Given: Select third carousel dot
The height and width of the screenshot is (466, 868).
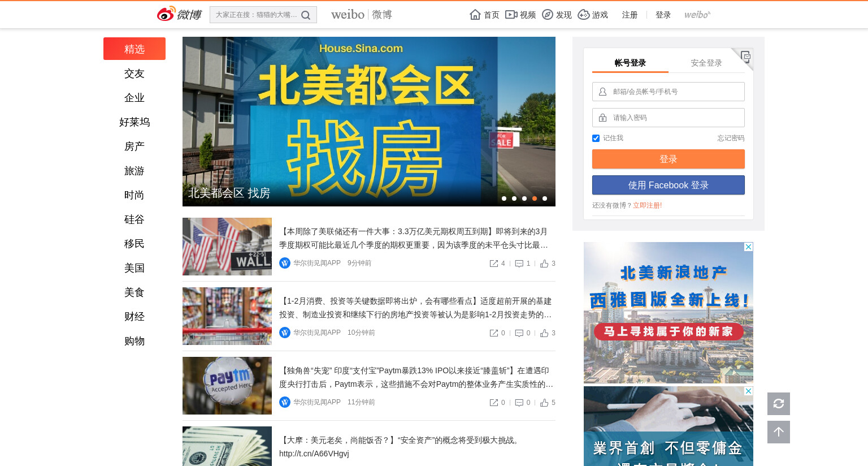Looking at the screenshot, I should click(x=524, y=199).
